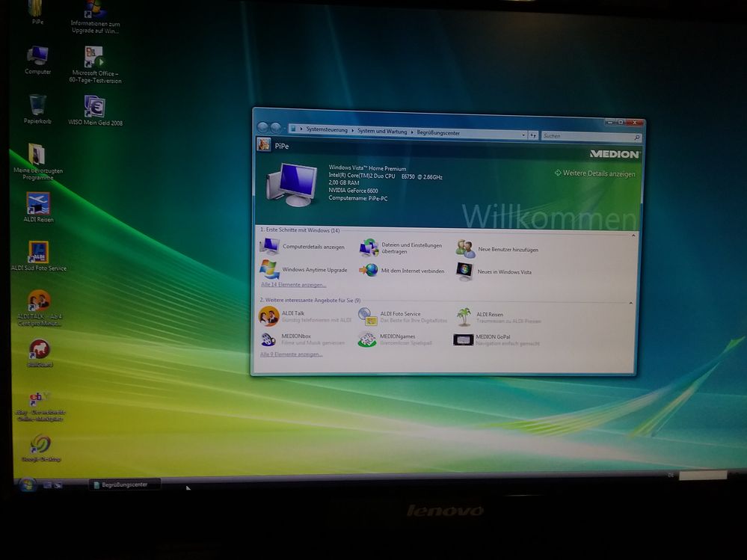Open Mit dem Internet verbinden
The height and width of the screenshot is (560, 747).
tap(412, 271)
